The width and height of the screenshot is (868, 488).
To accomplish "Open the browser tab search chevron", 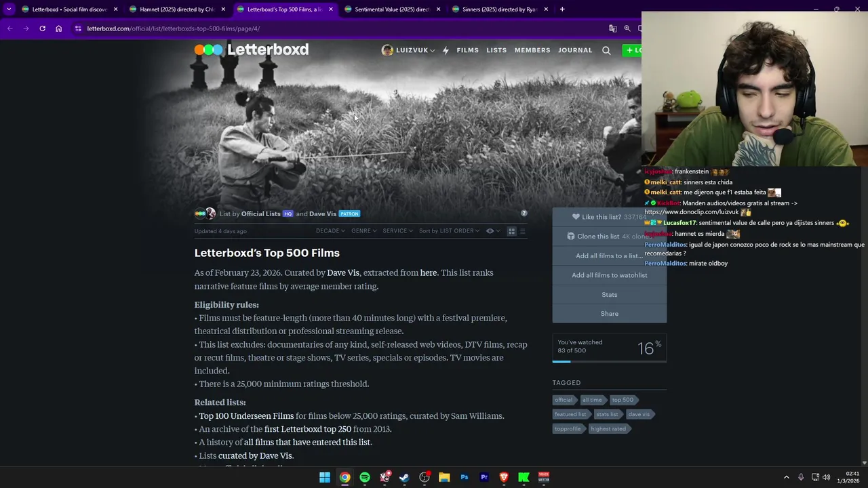I will (x=9, y=9).
